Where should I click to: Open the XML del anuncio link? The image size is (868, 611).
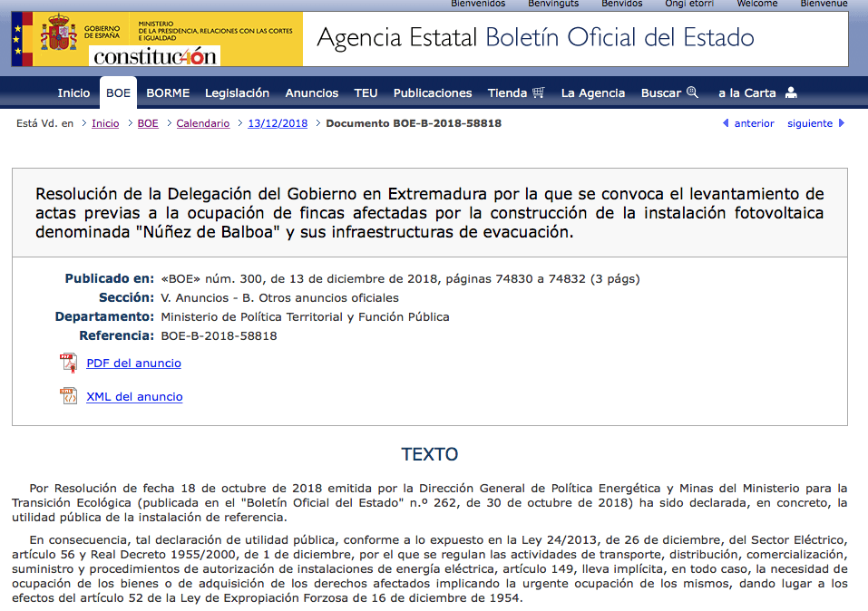[x=134, y=397]
